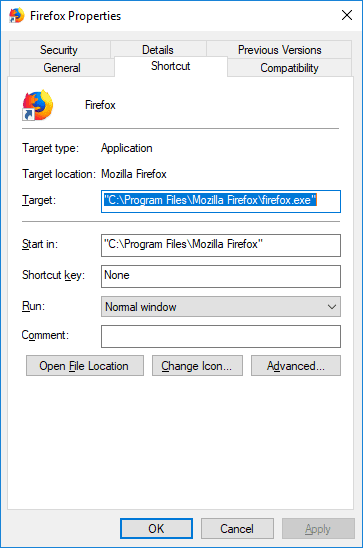This screenshot has width=363, height=548.
Task: Open the Previous Versions tab
Action: (279, 50)
